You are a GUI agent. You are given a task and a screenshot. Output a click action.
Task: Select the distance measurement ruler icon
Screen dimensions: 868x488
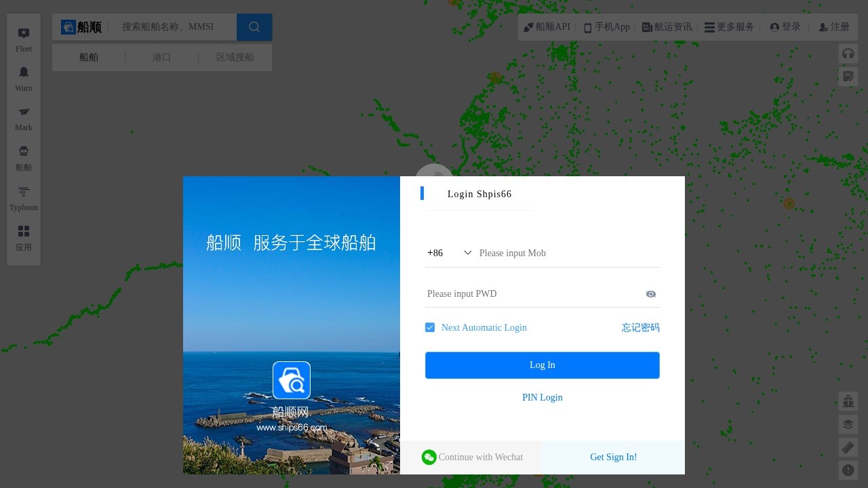click(848, 447)
